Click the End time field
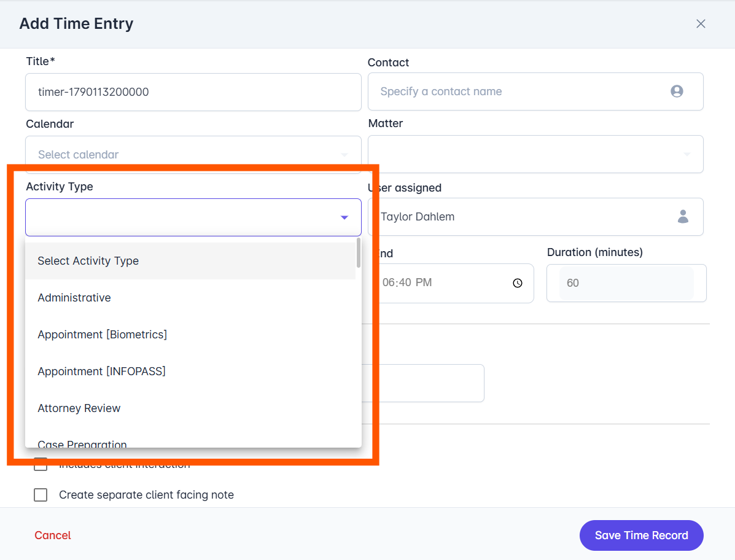 pos(454,283)
